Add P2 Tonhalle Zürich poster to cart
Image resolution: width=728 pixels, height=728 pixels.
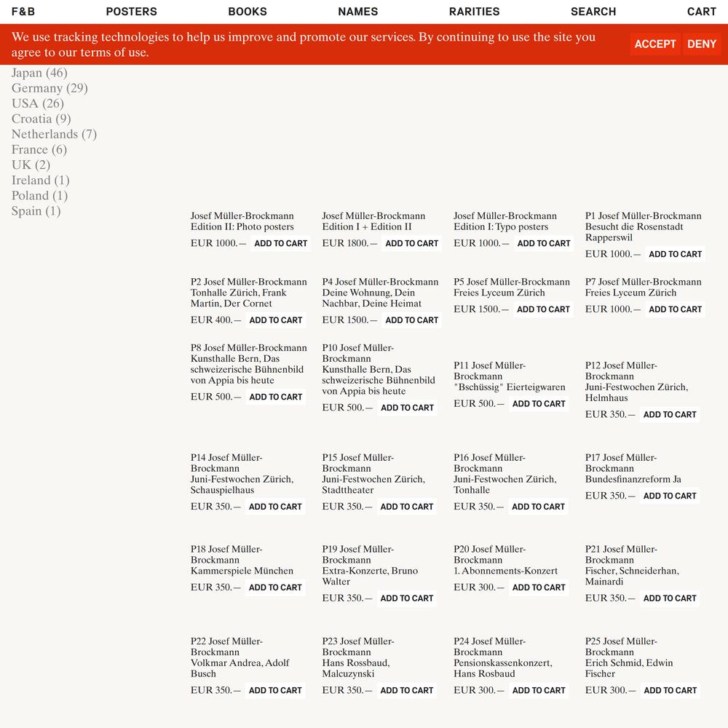[275, 320]
